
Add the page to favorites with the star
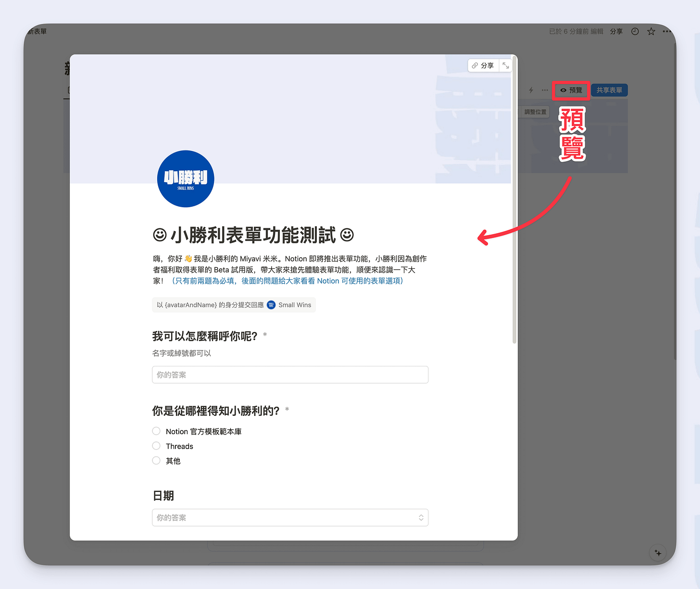(651, 31)
